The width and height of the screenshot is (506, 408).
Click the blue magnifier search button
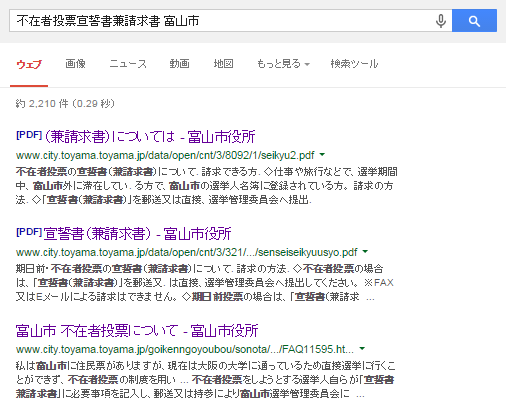(474, 21)
